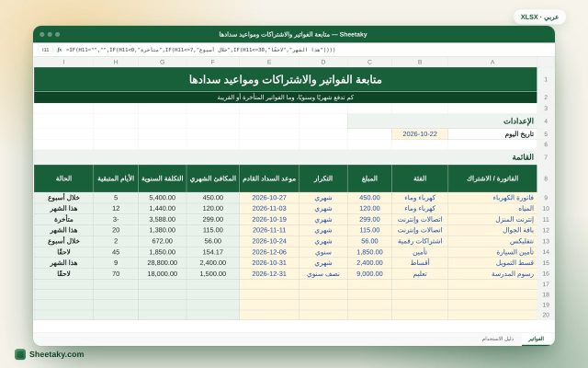
Task: Select the تأمين السيارة cell
Action: (x=492, y=252)
